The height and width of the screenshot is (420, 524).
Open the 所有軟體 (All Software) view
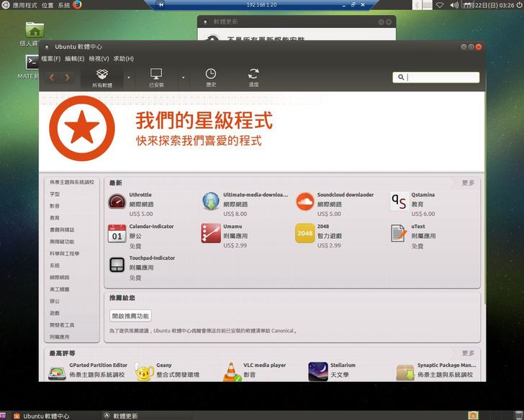point(102,78)
